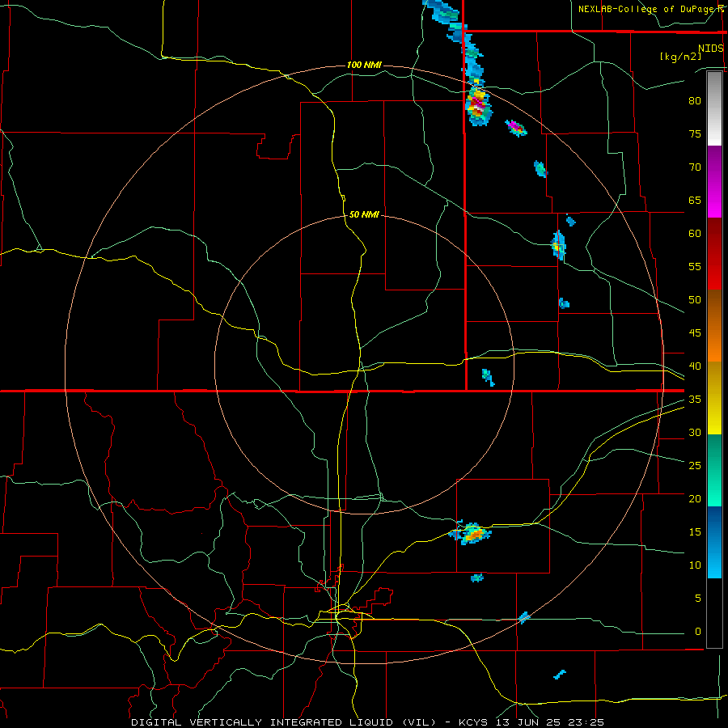Pick the white-gray top segment of color bar

[x=714, y=108]
